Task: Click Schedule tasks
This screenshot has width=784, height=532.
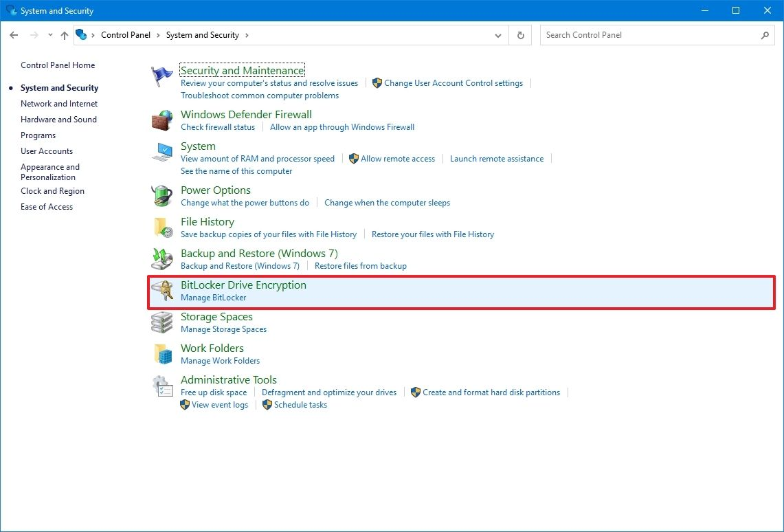Action: (x=300, y=405)
